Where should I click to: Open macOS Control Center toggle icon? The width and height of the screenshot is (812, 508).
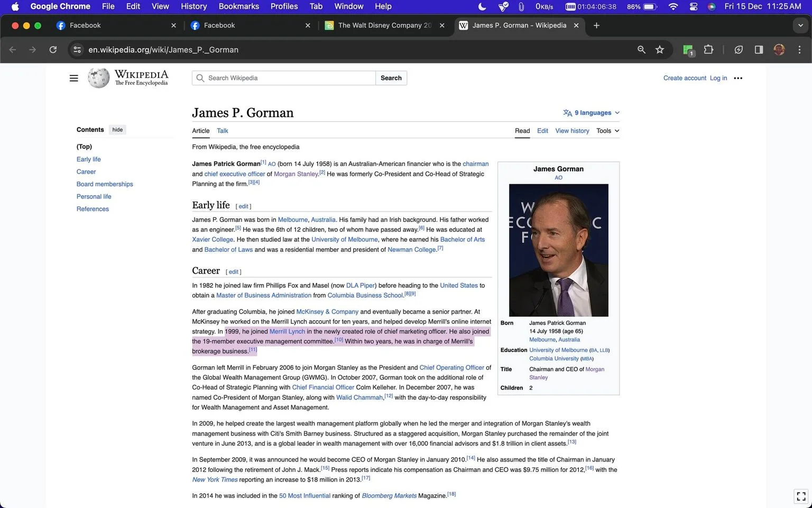pos(694,6)
